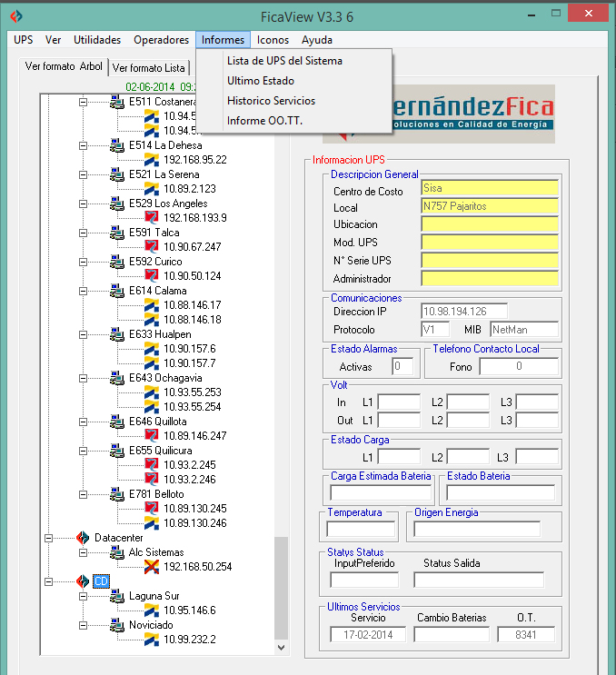Select Historico Servicios menu entry
Image resolution: width=616 pixels, height=675 pixels.
pyautogui.click(x=271, y=101)
